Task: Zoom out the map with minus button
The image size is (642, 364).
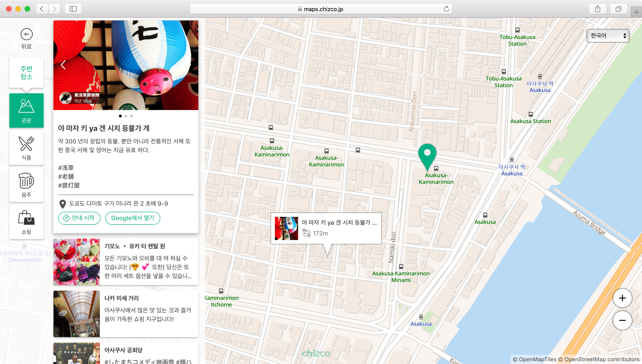Action: point(622,321)
